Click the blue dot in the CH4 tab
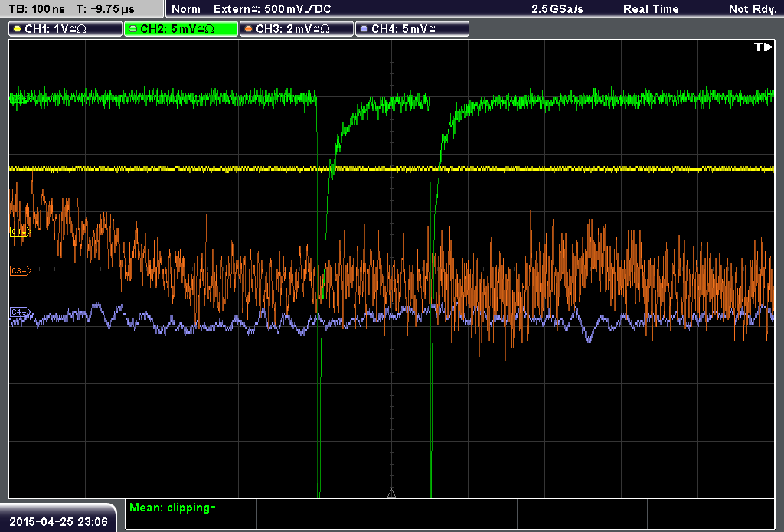This screenshot has width=784, height=532. (364, 29)
